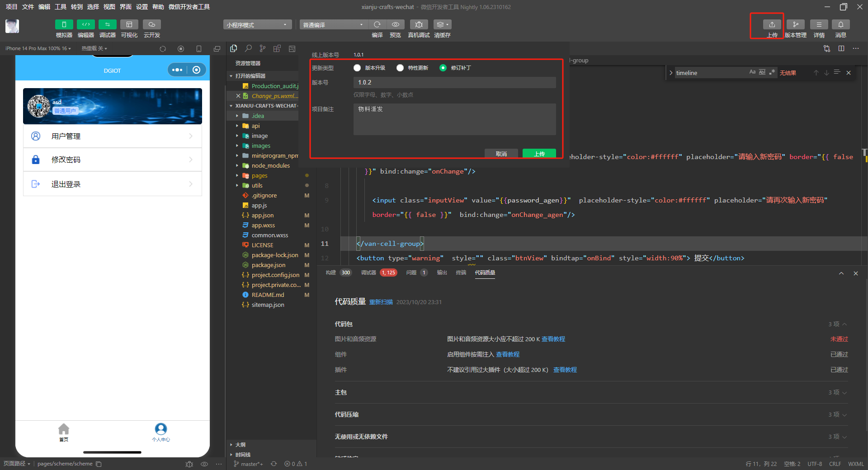This screenshot has height=470, width=868.
Task: Open cloud development (云开发)
Action: (152, 24)
